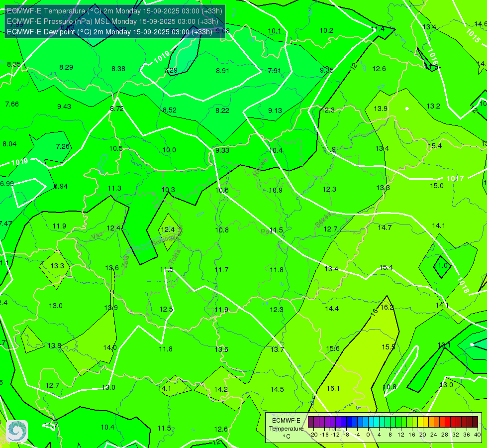Click the 16.1 temperature value
This screenshot has height=448, width=487.
[333, 388]
